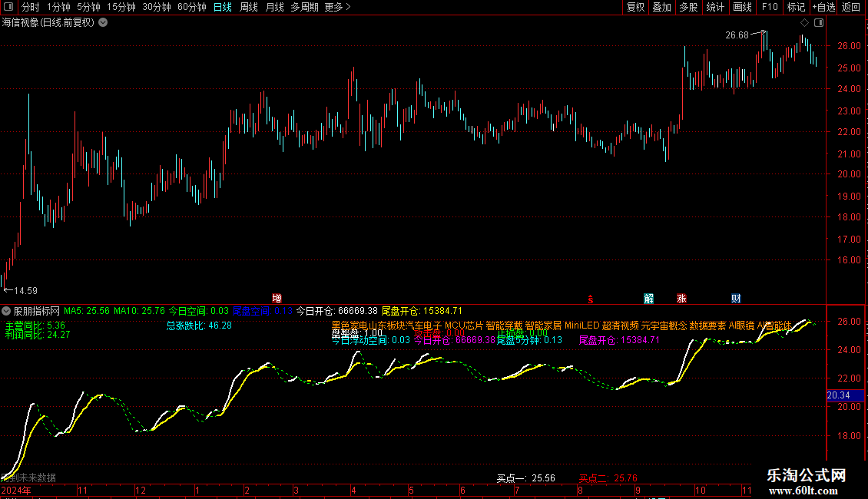Open the 多周期 multi-period view
868x499 pixels.
click(x=304, y=7)
